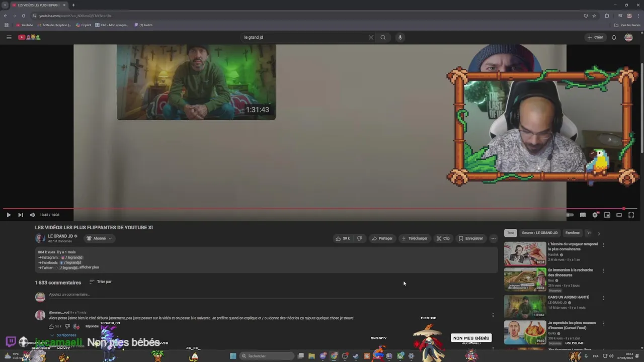Start voice search with the microphone
The width and height of the screenshot is (644, 362).
pyautogui.click(x=400, y=37)
